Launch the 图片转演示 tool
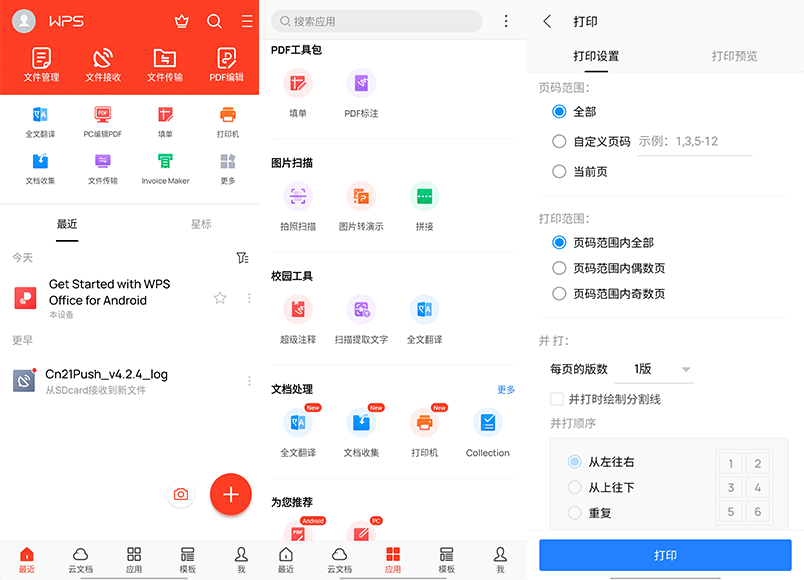 pos(361,205)
